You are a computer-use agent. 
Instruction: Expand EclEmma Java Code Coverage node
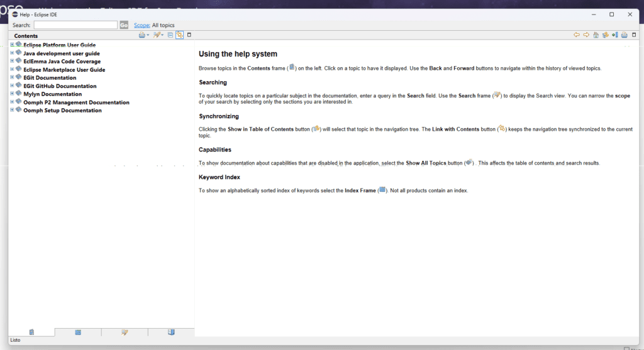click(12, 61)
